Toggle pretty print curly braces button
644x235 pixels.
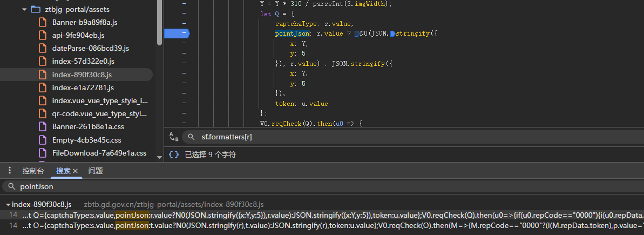pyautogui.click(x=174, y=155)
